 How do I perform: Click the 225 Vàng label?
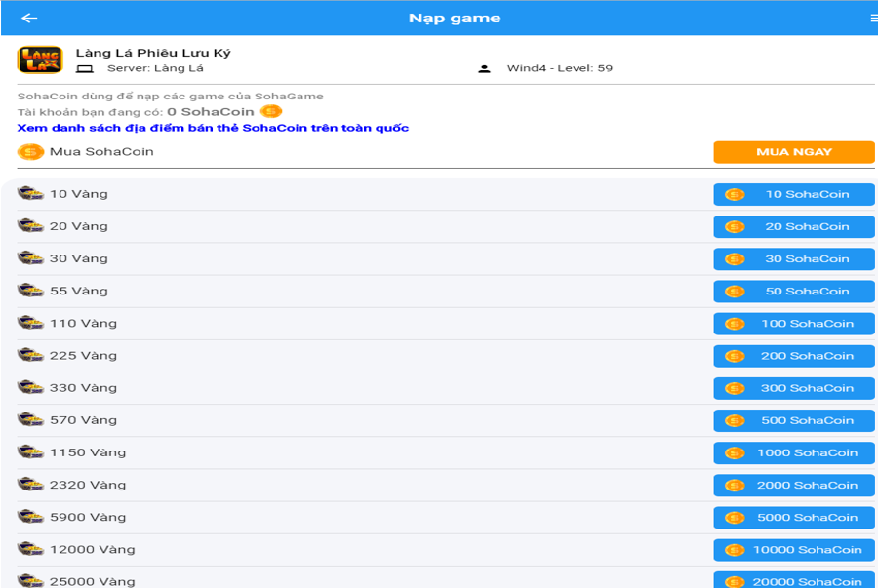pyautogui.click(x=83, y=356)
